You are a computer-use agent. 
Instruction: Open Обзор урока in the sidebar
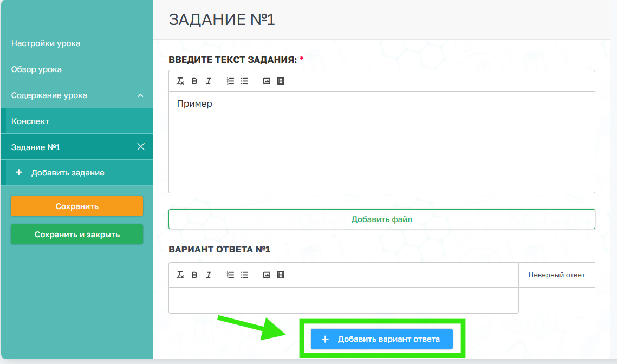pos(77,69)
